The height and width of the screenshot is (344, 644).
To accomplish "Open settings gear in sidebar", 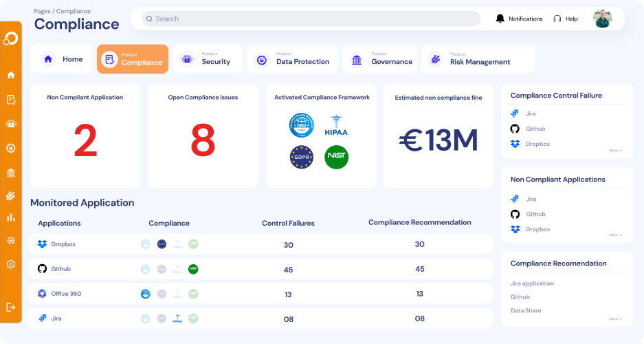I will (11, 264).
